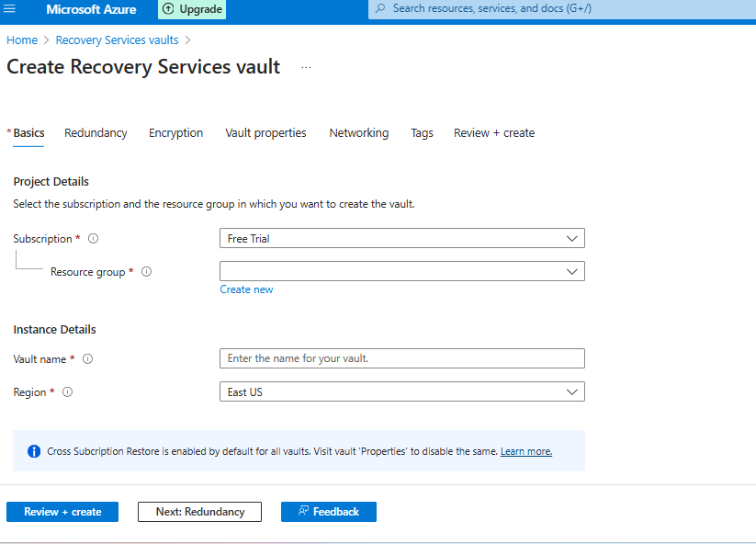Image resolution: width=756 pixels, height=544 pixels.
Task: Click the blue information banner icon
Action: (x=34, y=451)
